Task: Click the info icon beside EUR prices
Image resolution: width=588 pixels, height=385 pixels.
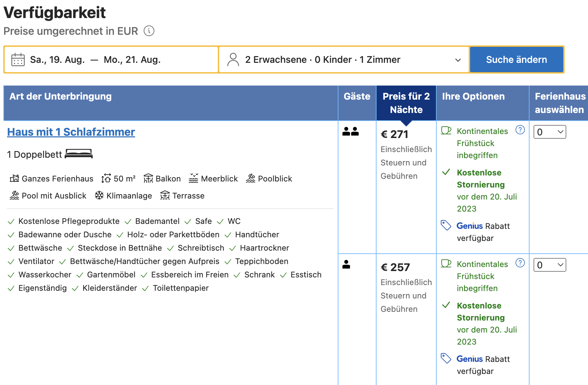Action: (149, 31)
